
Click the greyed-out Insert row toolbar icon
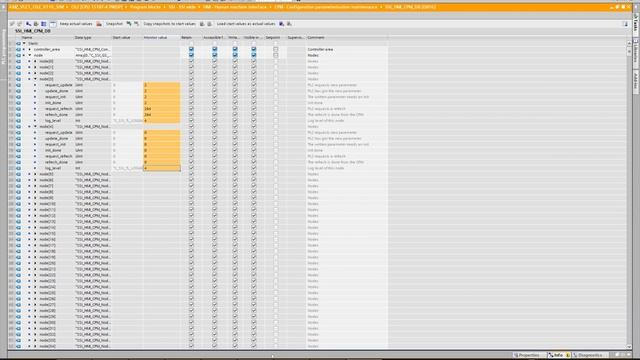(x=12, y=24)
